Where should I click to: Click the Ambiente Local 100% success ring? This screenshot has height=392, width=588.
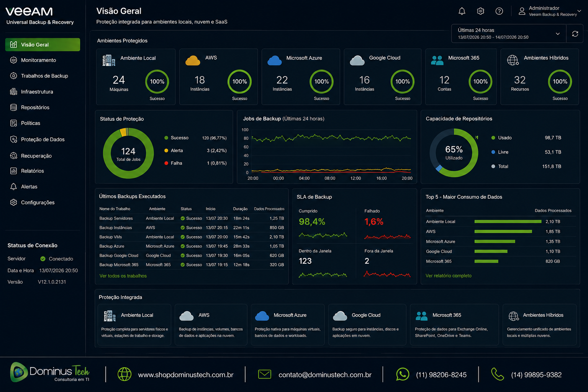pos(157,82)
